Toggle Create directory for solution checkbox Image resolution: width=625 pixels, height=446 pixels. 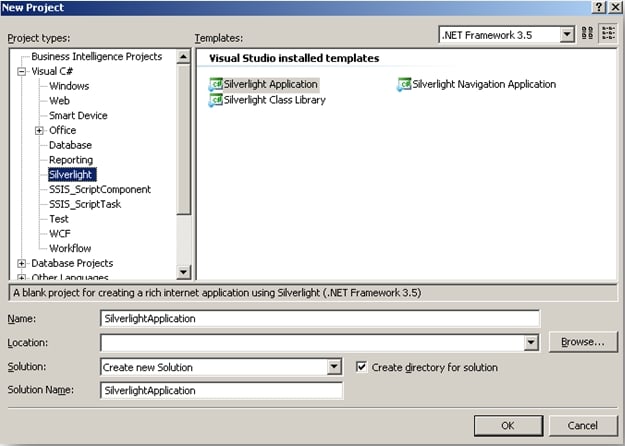tap(361, 367)
